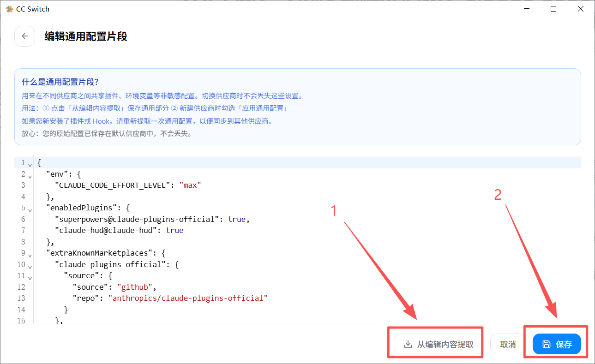Image resolution: width=595 pixels, height=364 pixels.
Task: Click the "github" value
Action: (x=135, y=287)
